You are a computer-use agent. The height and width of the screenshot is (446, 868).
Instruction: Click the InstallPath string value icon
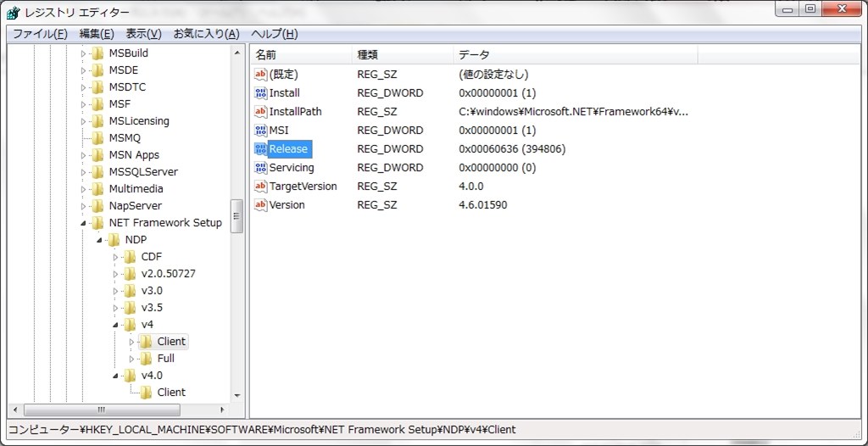(x=261, y=112)
